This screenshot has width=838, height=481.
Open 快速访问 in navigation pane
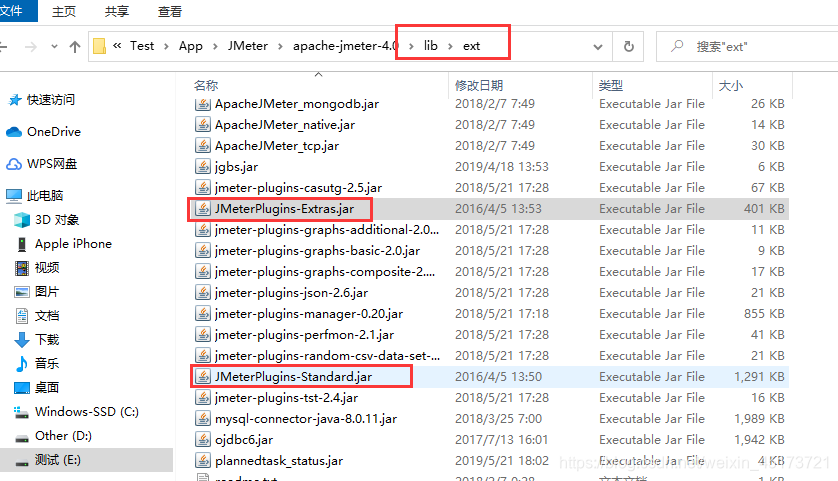coord(51,99)
